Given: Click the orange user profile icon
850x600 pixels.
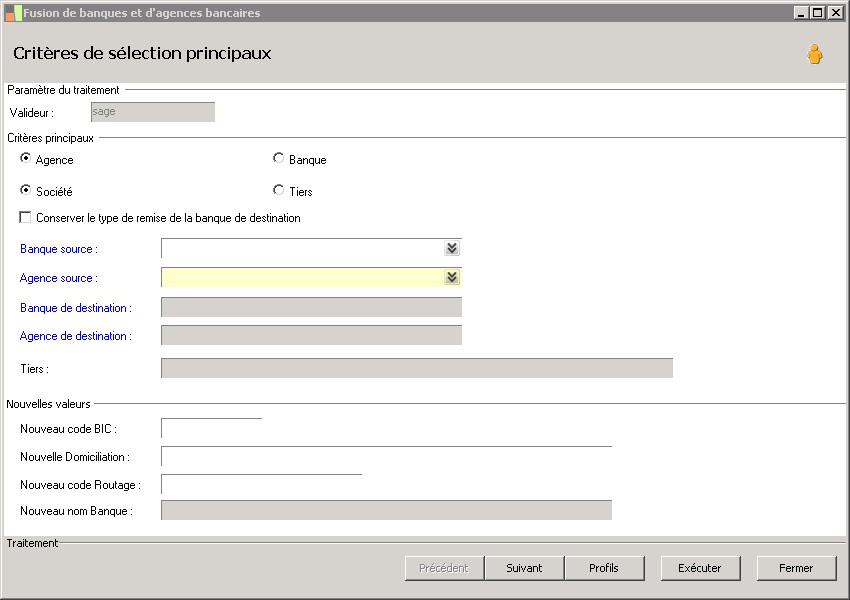Looking at the screenshot, I should (815, 55).
